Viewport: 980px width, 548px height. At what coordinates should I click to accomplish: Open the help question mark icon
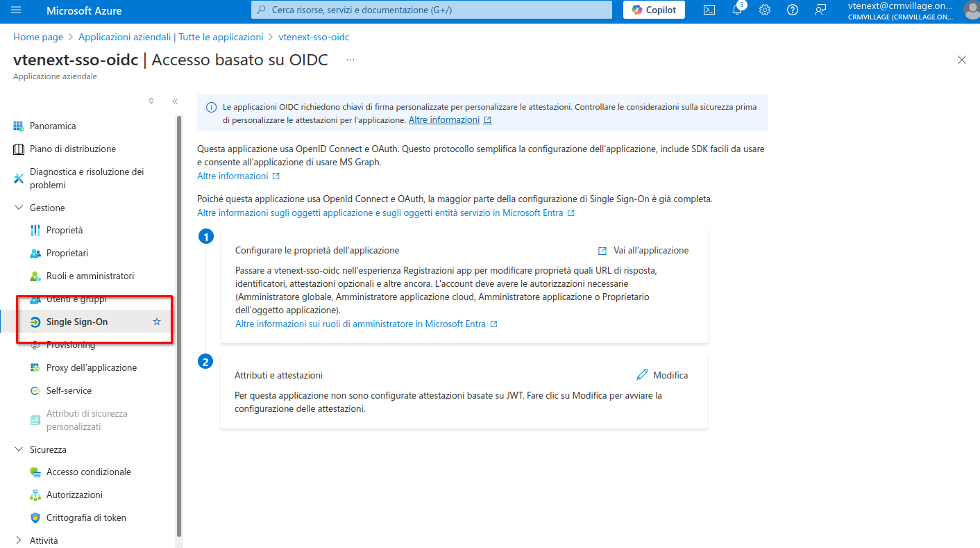[x=793, y=10]
